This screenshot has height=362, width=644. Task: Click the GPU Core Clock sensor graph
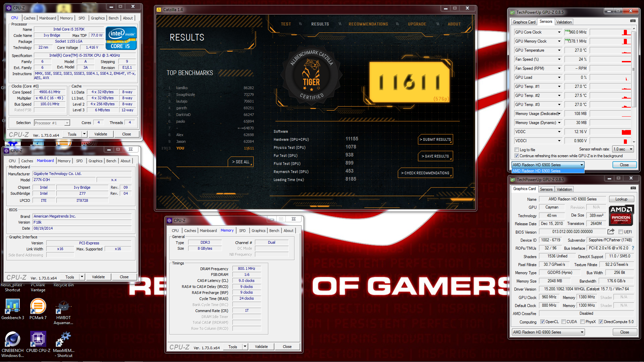(x=610, y=32)
